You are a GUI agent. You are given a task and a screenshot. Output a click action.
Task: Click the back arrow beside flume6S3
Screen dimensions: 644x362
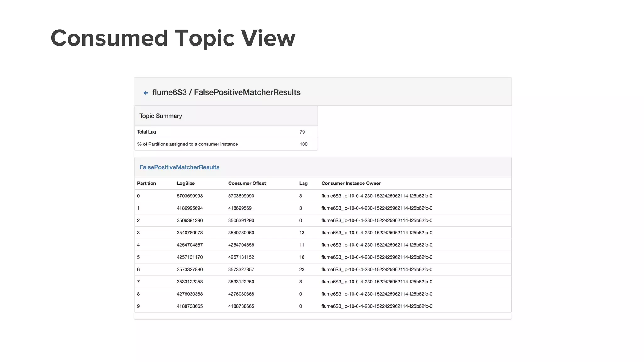146,93
